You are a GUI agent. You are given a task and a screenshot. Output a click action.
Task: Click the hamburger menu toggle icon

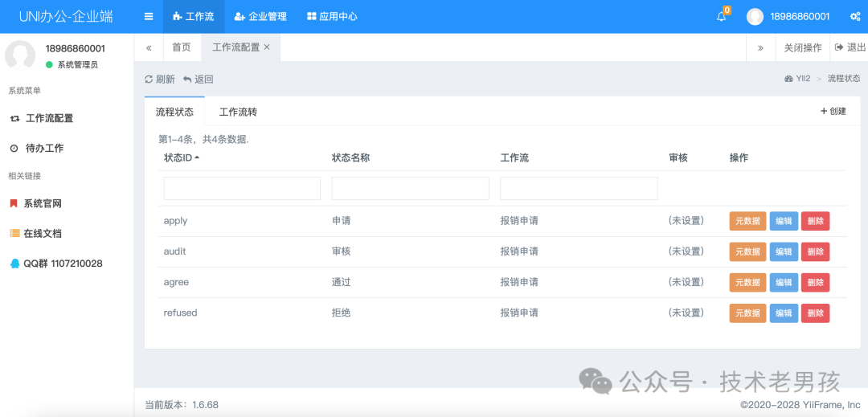(149, 16)
